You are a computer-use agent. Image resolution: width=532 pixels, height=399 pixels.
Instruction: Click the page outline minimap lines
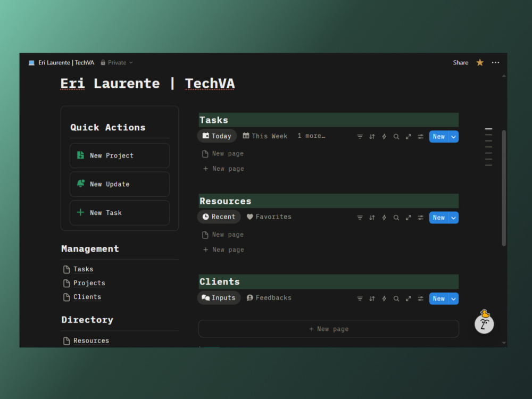tap(488, 147)
